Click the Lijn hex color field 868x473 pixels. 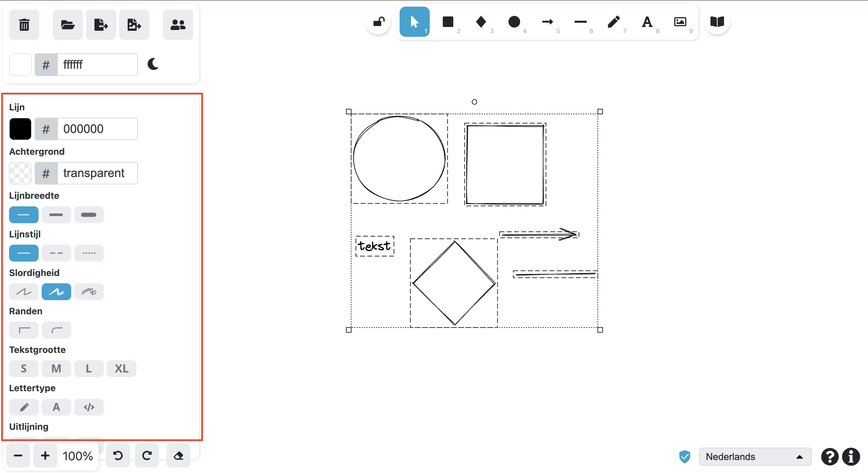coord(97,129)
